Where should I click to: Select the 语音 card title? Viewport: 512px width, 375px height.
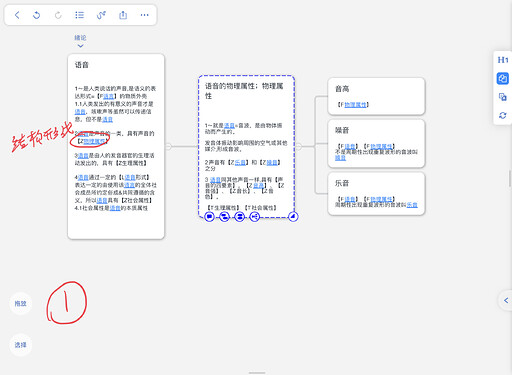pos(82,65)
